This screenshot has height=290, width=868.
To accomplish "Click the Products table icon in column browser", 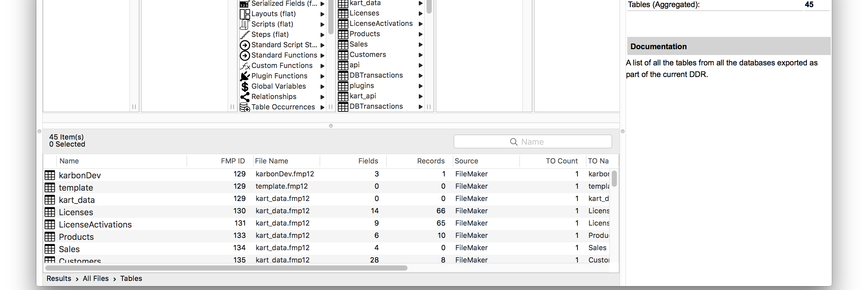I will 343,34.
